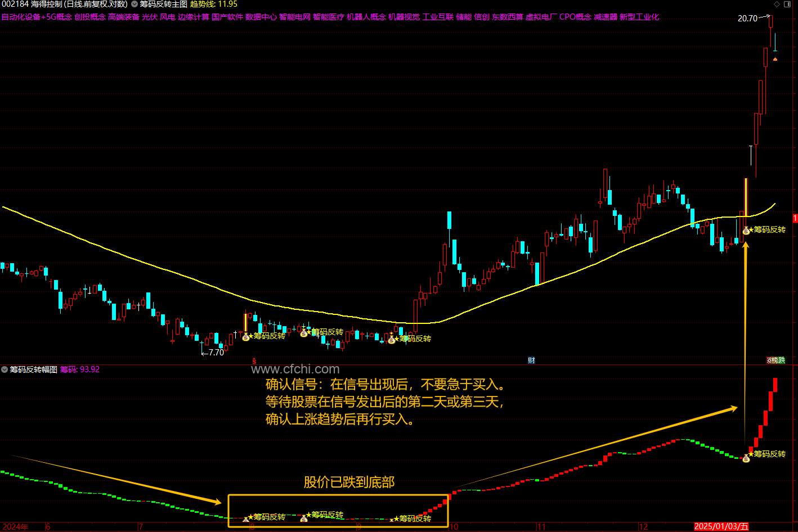Viewport: 798px width, 532px height.
Task: Click the 国产软件 concept tag
Action: 227,17
